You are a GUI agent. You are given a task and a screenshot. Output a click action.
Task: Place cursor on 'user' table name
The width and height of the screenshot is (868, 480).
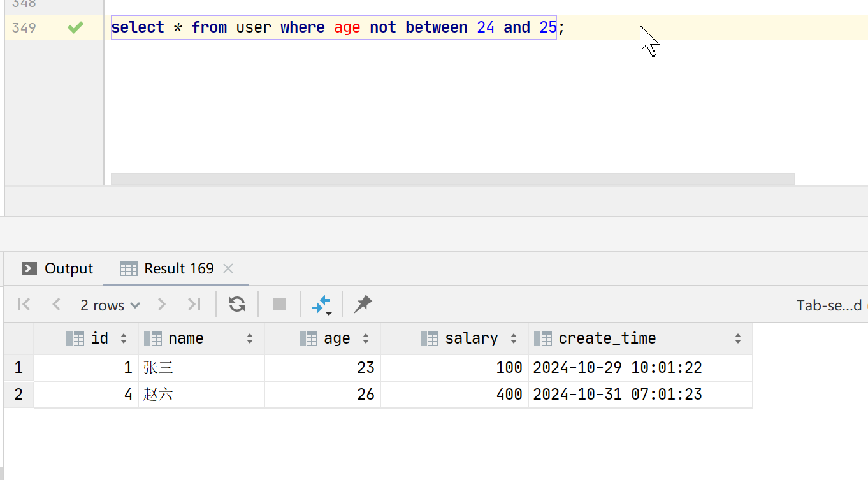(254, 27)
